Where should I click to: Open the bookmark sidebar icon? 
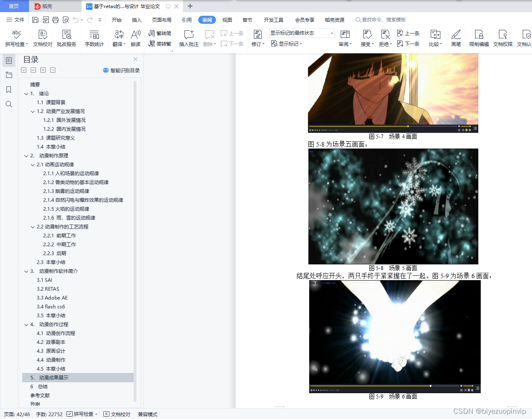(x=9, y=90)
